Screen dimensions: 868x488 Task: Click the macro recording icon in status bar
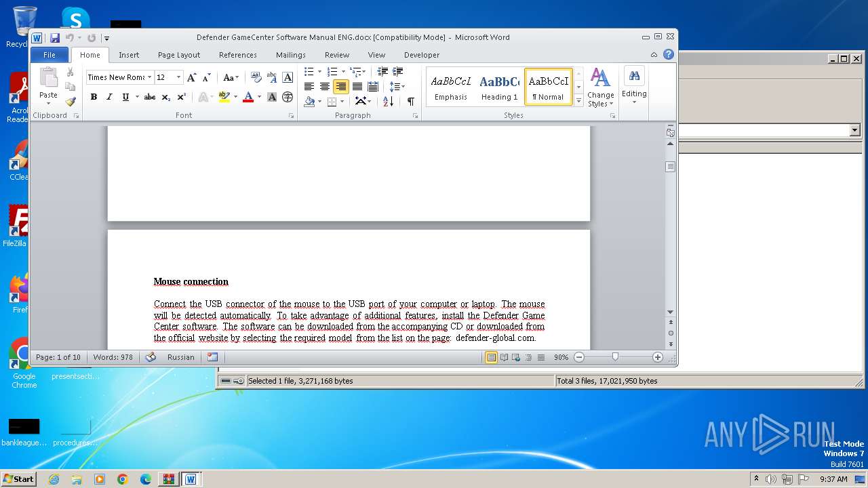click(213, 357)
